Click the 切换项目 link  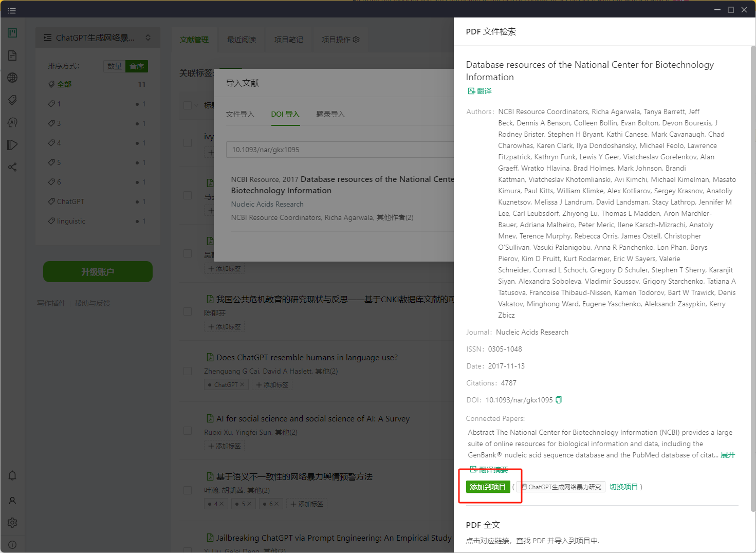click(x=623, y=487)
